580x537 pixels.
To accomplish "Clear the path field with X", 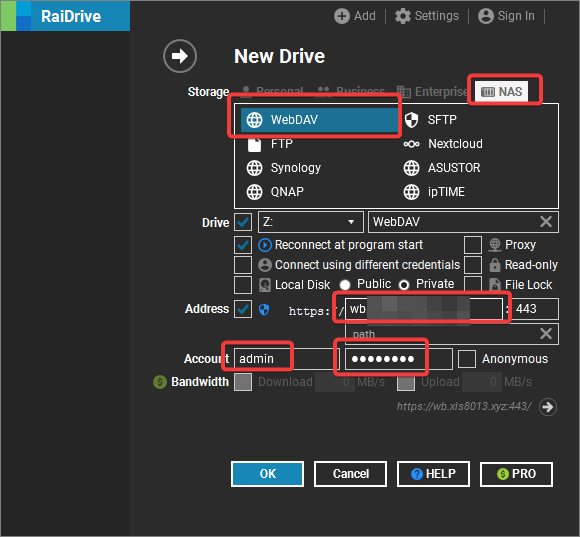I will point(546,334).
